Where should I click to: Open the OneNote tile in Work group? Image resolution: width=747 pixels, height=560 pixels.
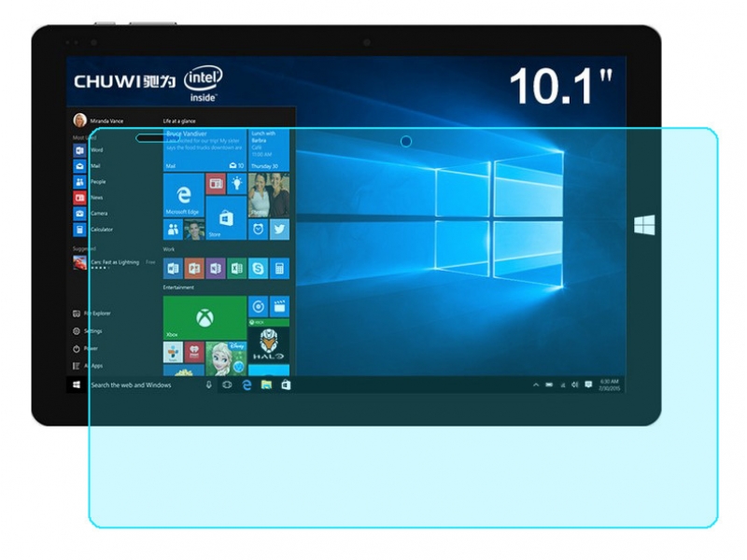pyautogui.click(x=216, y=269)
